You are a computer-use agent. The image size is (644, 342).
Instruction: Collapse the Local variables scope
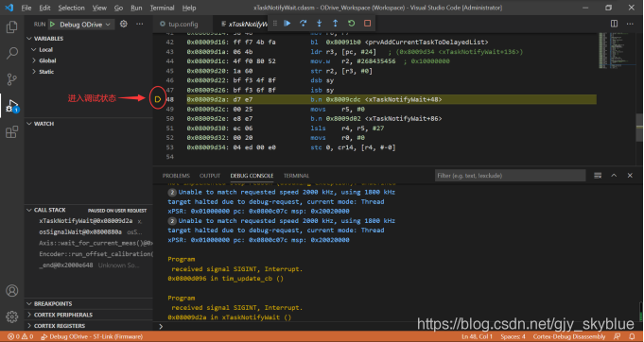(43, 50)
